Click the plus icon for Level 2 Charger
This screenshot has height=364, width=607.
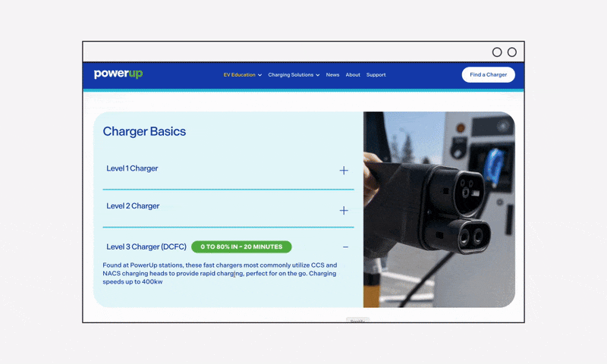pos(344,210)
